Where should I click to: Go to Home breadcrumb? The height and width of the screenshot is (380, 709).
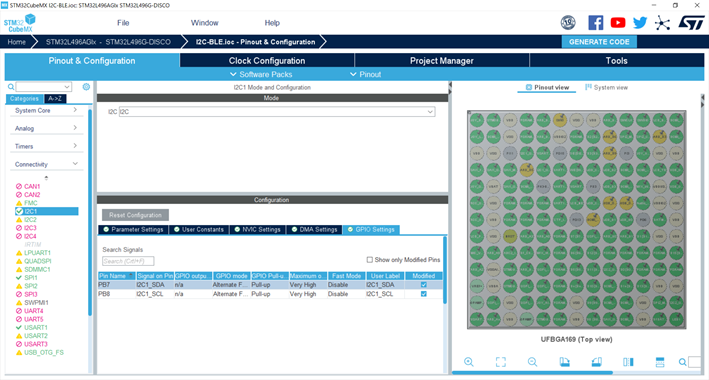(16, 42)
